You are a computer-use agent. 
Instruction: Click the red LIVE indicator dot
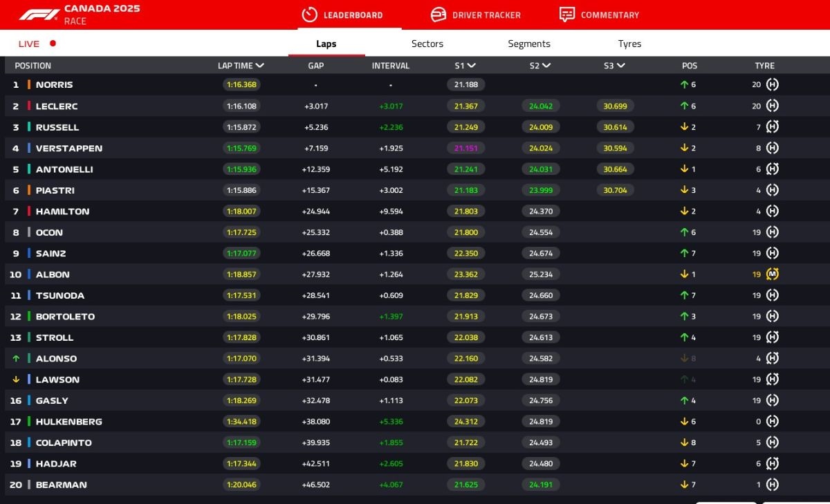(53, 44)
